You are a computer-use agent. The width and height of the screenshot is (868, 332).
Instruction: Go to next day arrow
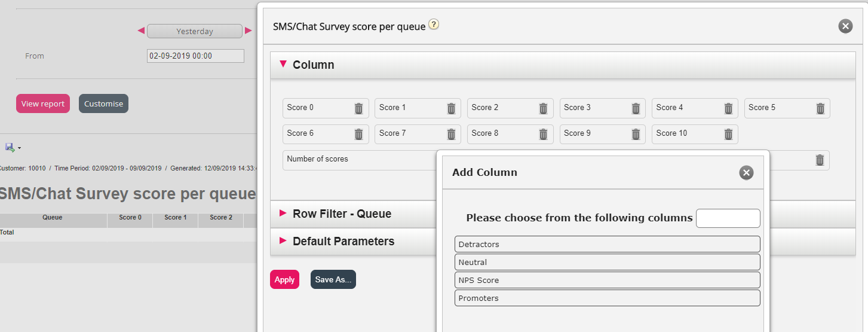coord(249,31)
